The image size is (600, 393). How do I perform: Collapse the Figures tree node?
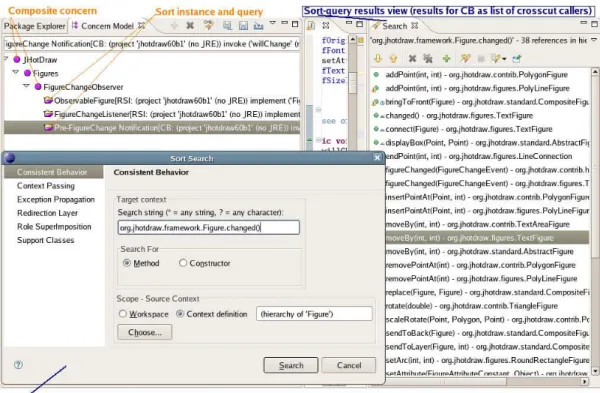[16, 72]
